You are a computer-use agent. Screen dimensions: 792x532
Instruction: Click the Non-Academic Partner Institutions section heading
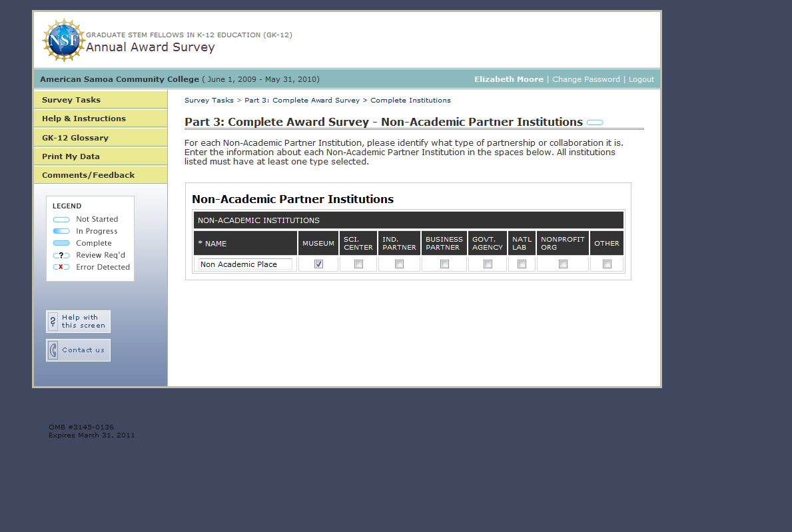pyautogui.click(x=292, y=199)
